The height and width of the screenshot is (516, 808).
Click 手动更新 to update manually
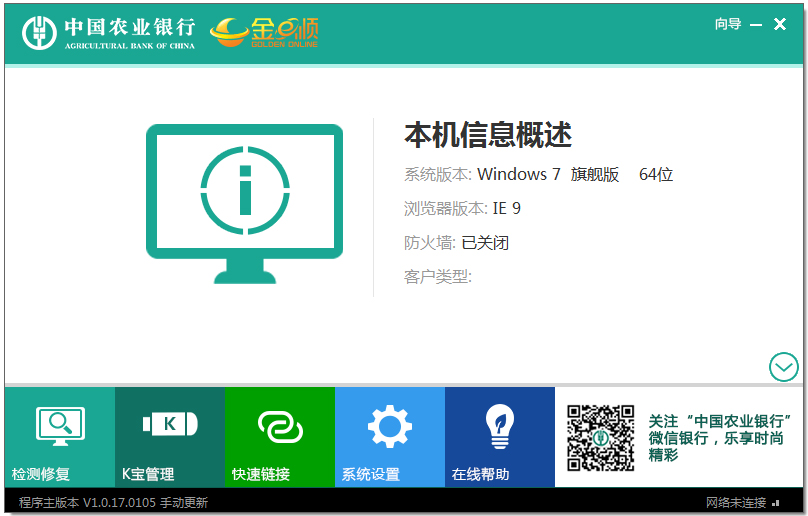click(x=183, y=502)
